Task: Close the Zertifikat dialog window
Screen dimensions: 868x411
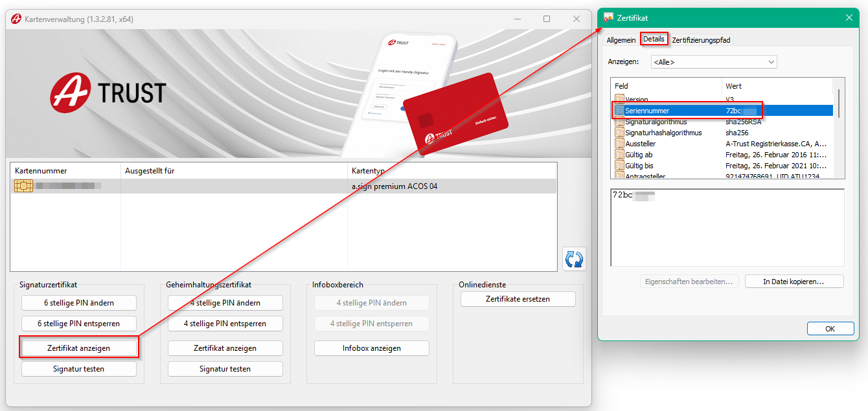Action: point(848,18)
